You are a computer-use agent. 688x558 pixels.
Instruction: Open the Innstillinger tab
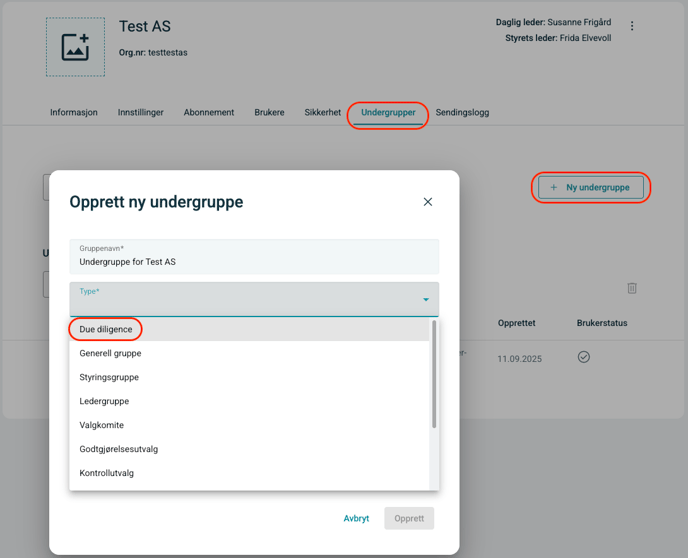(x=140, y=113)
